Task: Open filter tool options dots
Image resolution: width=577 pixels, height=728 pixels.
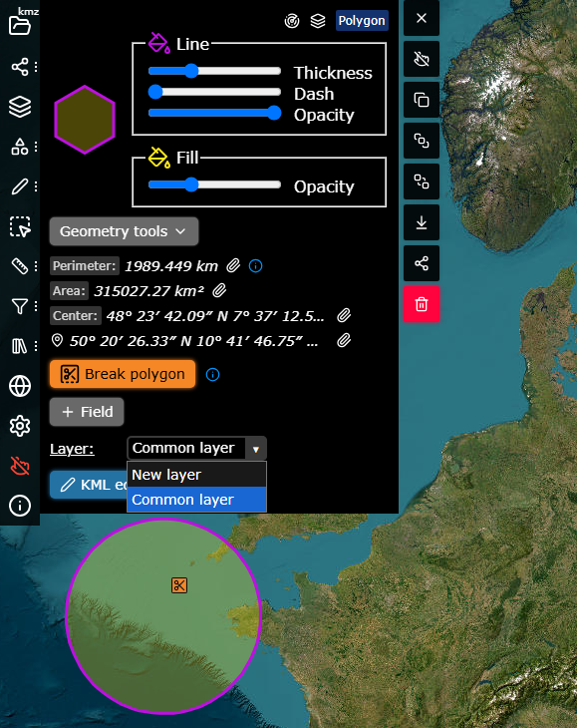Action: click(36, 306)
